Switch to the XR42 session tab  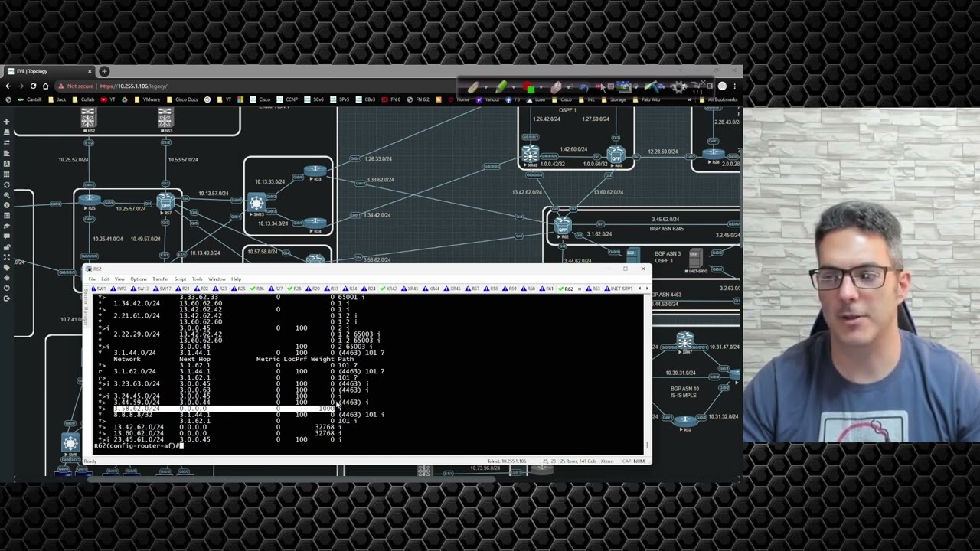pos(390,289)
